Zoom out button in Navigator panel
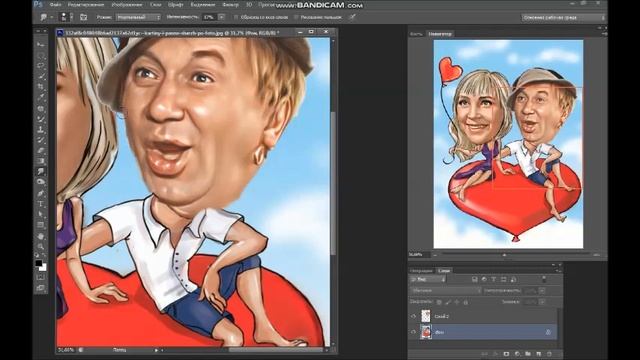 pyautogui.click(x=435, y=255)
